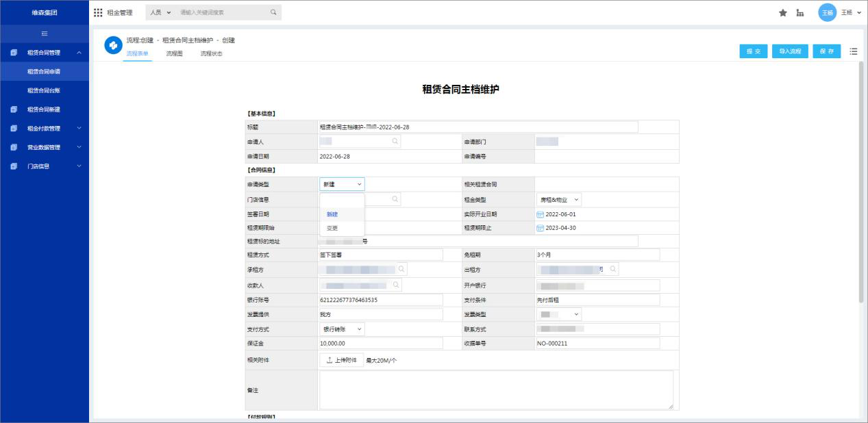Click the list icon beside the 保存 button
Screen dimensions: 868x423
[x=854, y=51]
